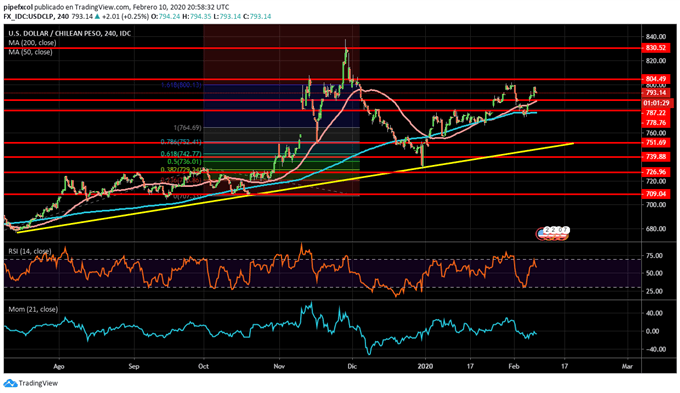Click the Oct label on time axis
Screen dimensions: 680x393
(x=203, y=367)
